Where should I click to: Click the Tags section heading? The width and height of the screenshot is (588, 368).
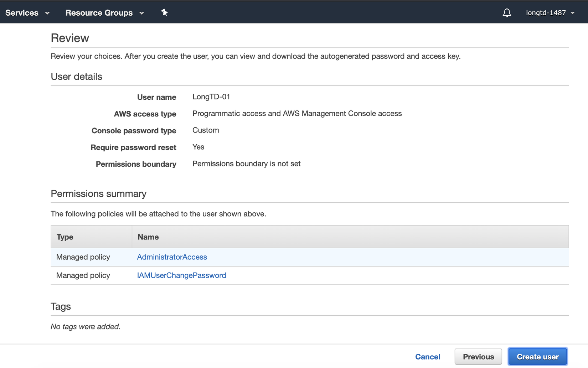click(61, 306)
